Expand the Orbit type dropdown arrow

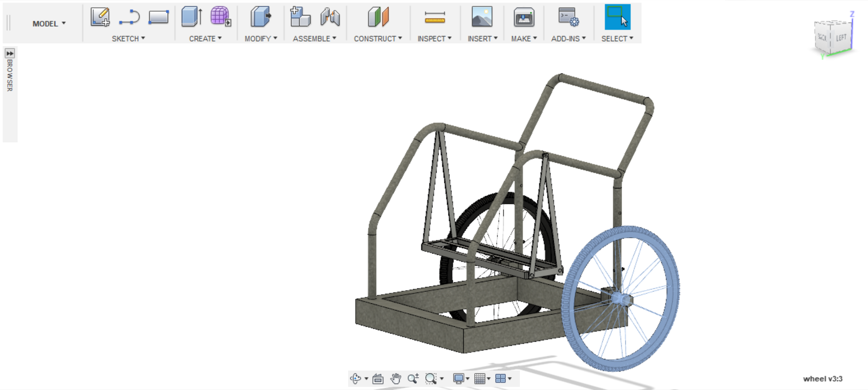[x=366, y=379]
